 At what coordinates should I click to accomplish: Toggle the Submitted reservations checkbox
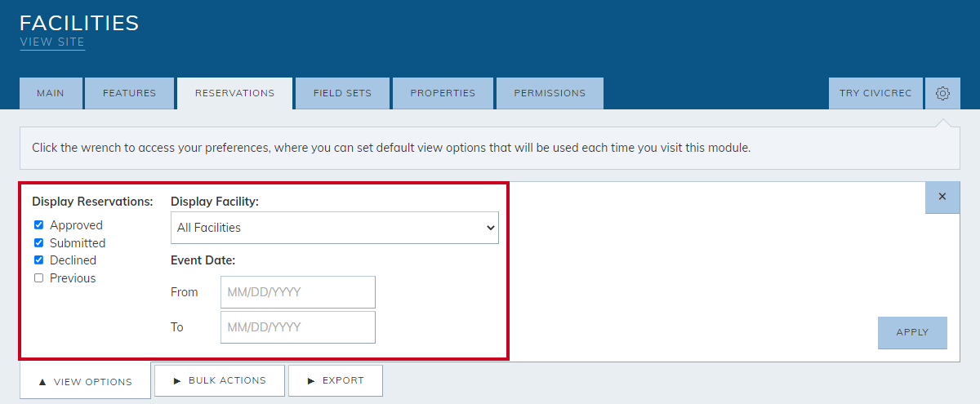[38, 242]
